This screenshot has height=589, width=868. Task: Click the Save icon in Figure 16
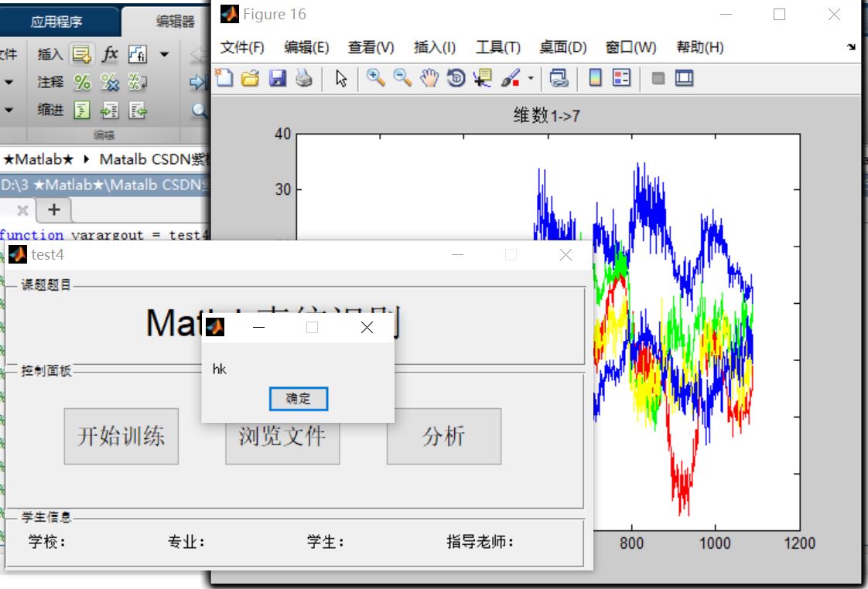(x=276, y=78)
